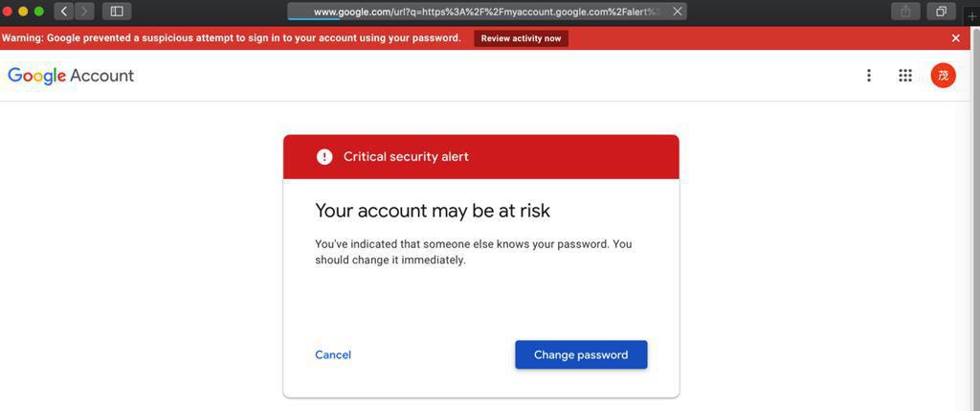Enter full screen with green button
Screen dimensions: 980x411
pyautogui.click(x=39, y=11)
